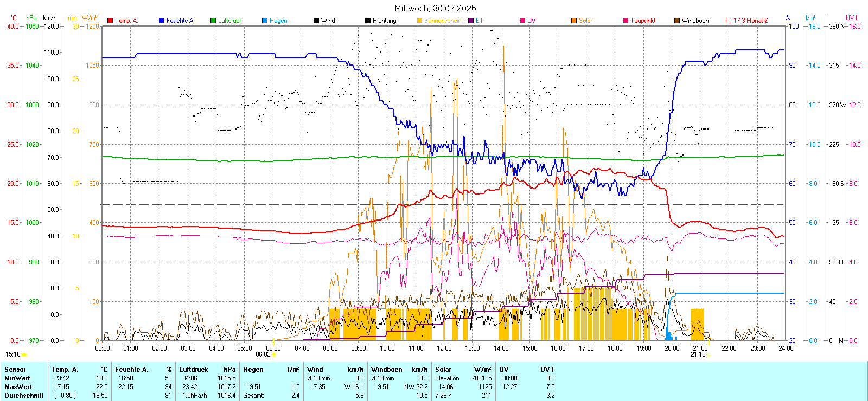This screenshot has width=868, height=401.
Task: Toggle the 17.3 Monat-Ø outline box
Action: 729,21
